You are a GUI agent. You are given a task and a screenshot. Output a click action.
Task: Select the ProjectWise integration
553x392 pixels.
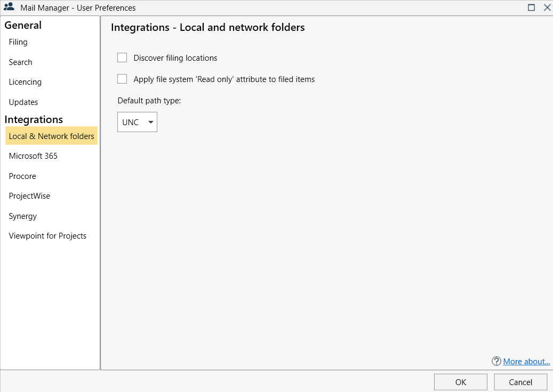[29, 195]
